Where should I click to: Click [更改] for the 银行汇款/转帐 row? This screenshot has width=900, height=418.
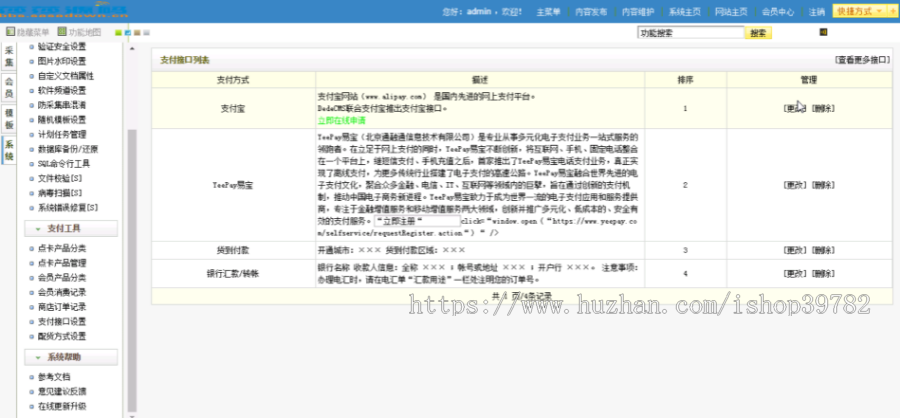796,273
